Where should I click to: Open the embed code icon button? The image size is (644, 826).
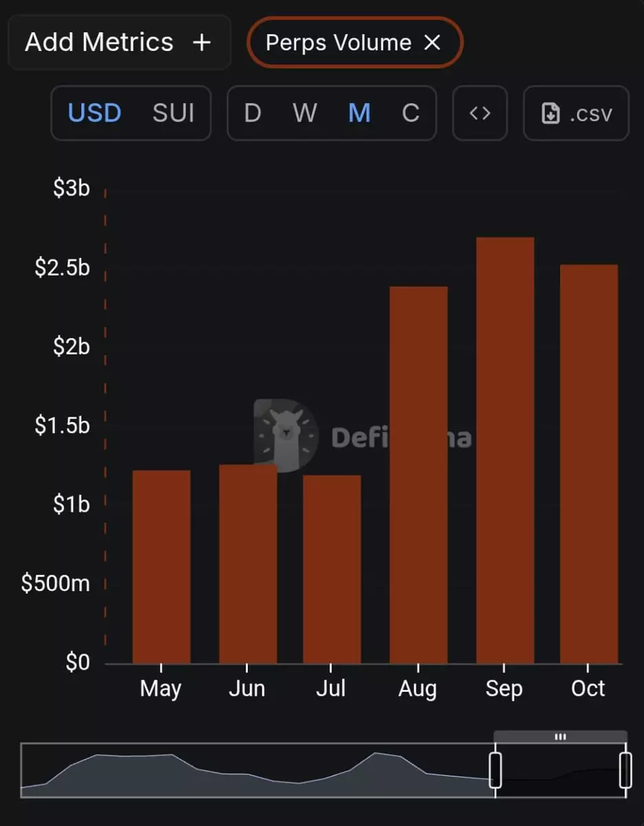[x=480, y=113]
